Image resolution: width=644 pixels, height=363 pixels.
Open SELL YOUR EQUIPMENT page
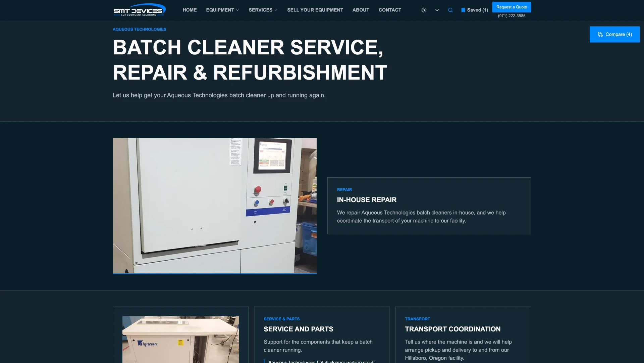click(315, 10)
